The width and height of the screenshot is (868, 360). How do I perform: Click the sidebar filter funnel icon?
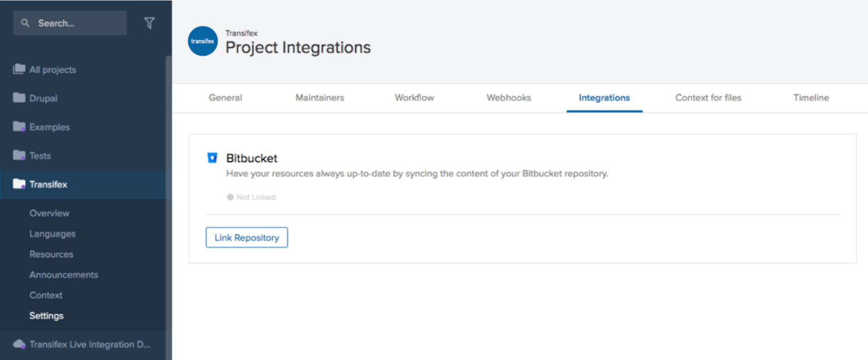pos(150,23)
